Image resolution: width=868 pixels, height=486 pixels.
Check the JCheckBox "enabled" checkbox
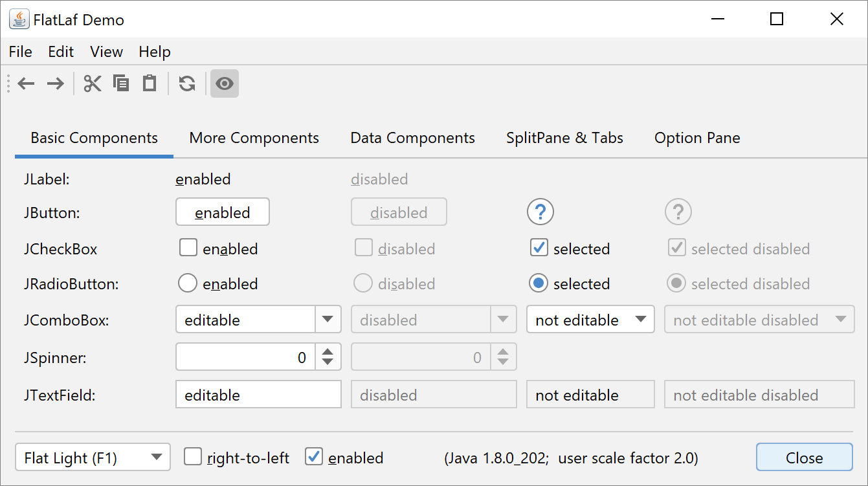click(x=188, y=248)
